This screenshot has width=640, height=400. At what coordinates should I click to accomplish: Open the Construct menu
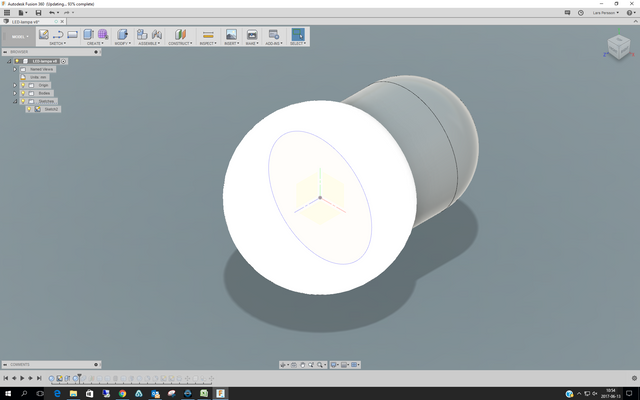coord(180,43)
